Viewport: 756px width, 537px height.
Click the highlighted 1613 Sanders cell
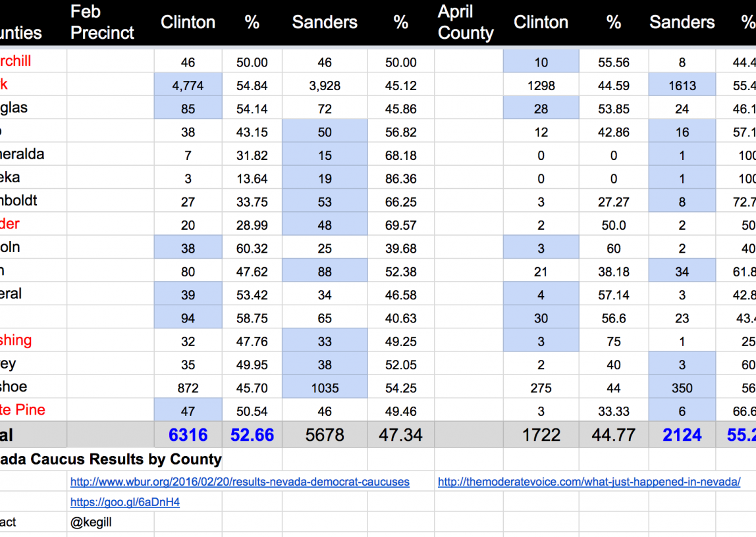(x=682, y=86)
